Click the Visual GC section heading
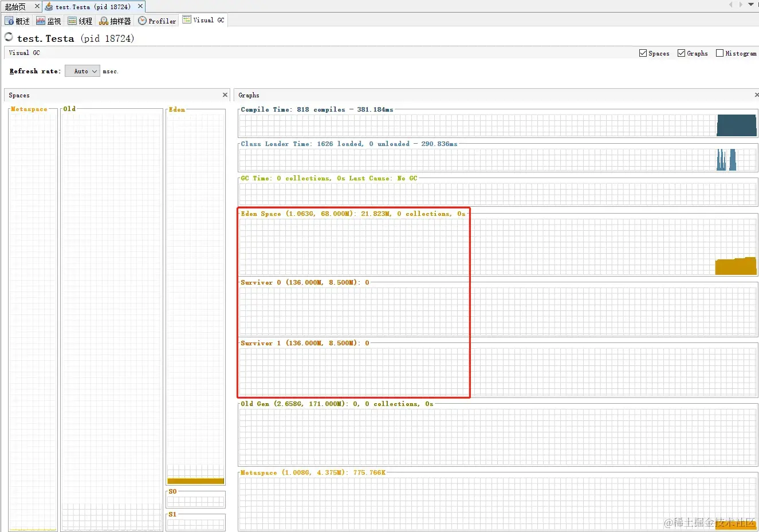 [x=25, y=53]
